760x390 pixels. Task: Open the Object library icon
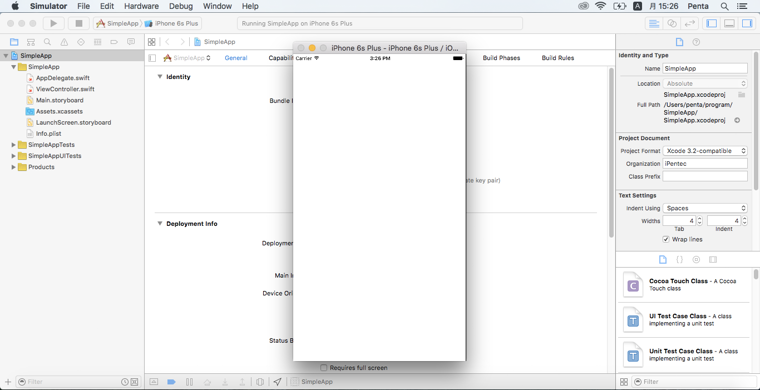[696, 260]
